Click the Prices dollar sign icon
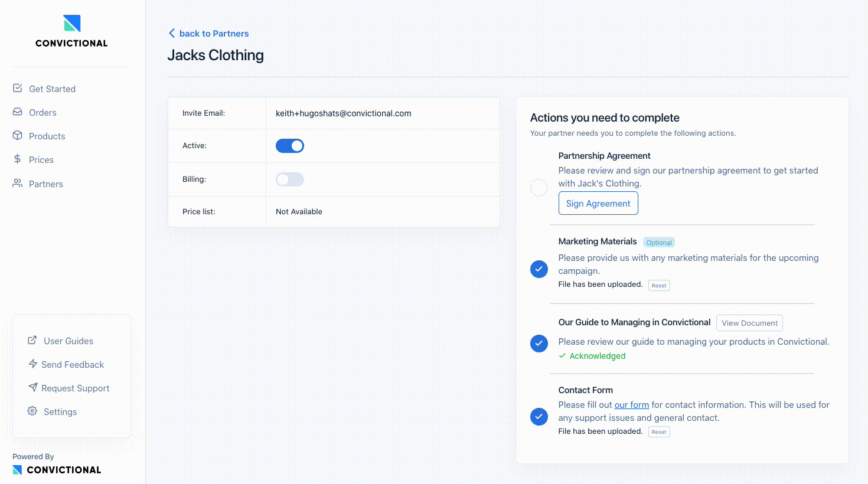The height and width of the screenshot is (484, 868). tap(18, 159)
